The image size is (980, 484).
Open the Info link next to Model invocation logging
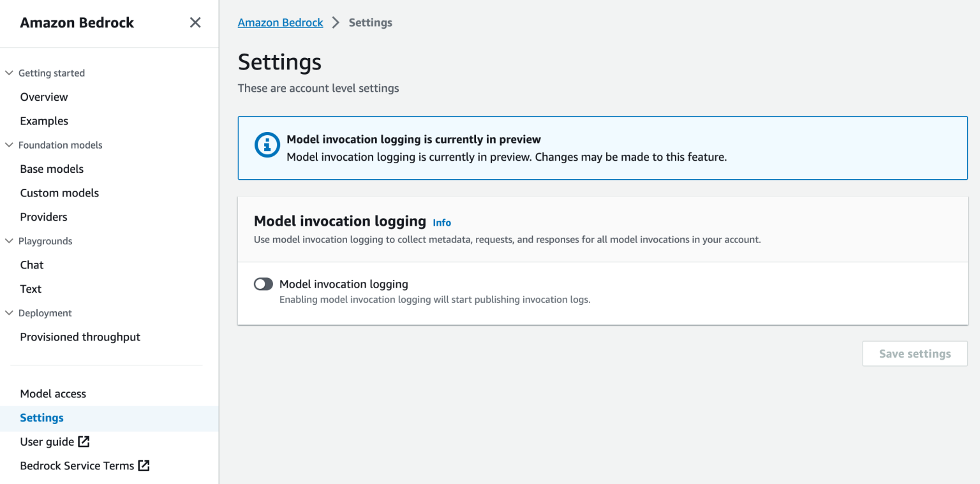[442, 223]
